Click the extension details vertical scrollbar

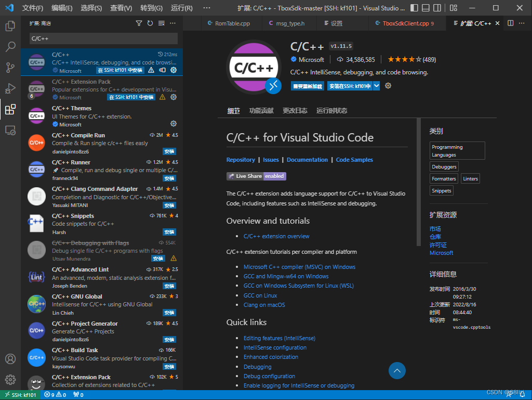(x=419, y=182)
